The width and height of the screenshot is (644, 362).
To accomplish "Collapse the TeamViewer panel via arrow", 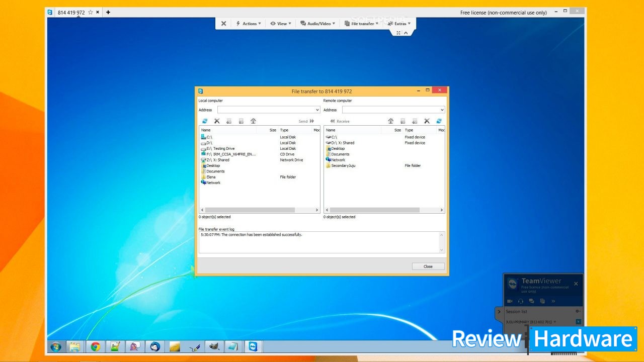I will coord(499,312).
